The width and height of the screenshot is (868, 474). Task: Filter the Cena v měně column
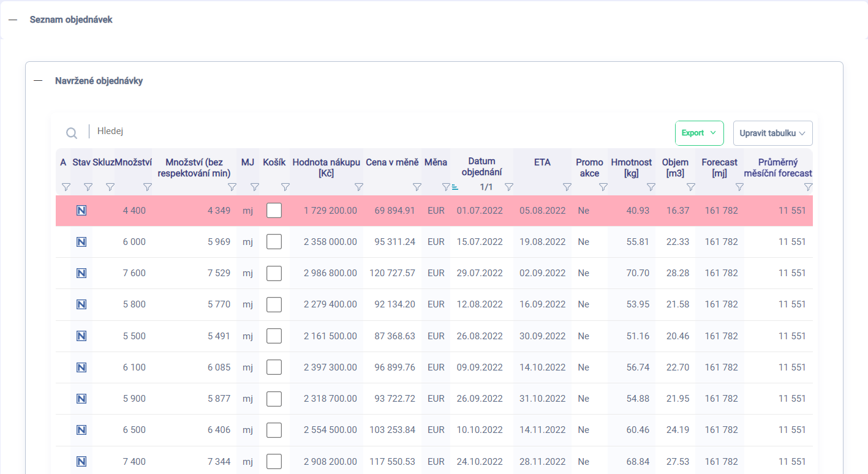tap(417, 187)
